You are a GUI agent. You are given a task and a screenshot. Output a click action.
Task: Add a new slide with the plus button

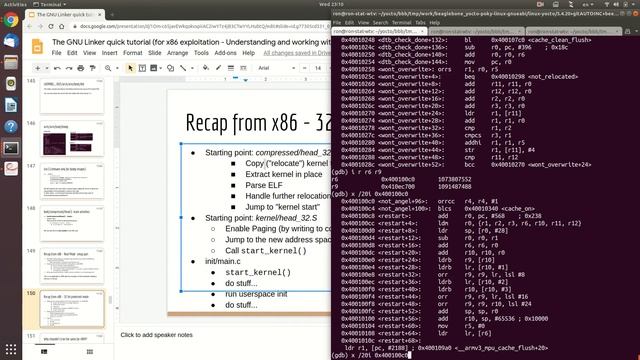38,68
